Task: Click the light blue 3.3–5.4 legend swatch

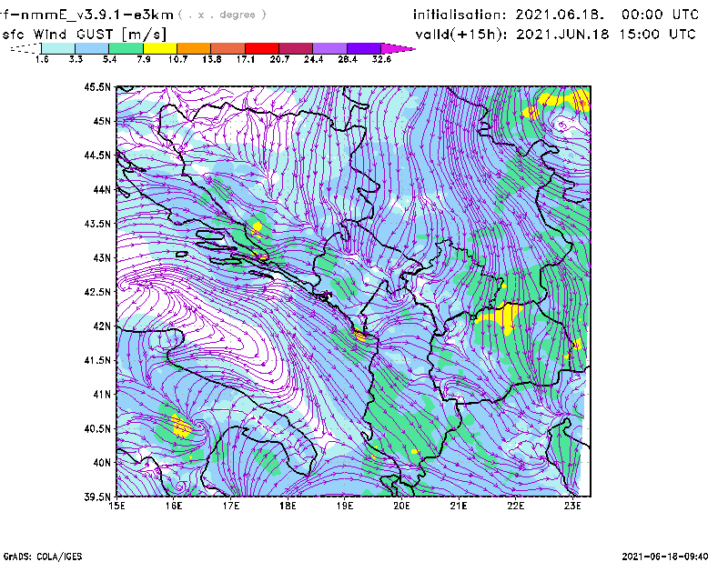Action: 92,48
